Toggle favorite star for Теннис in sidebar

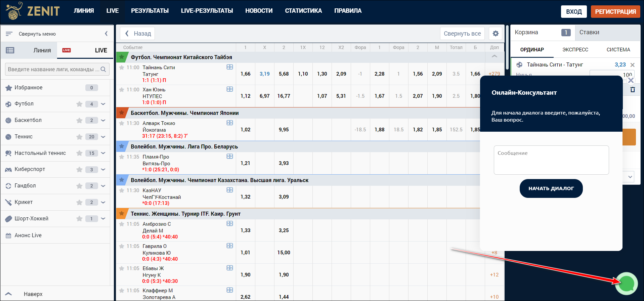tap(79, 137)
